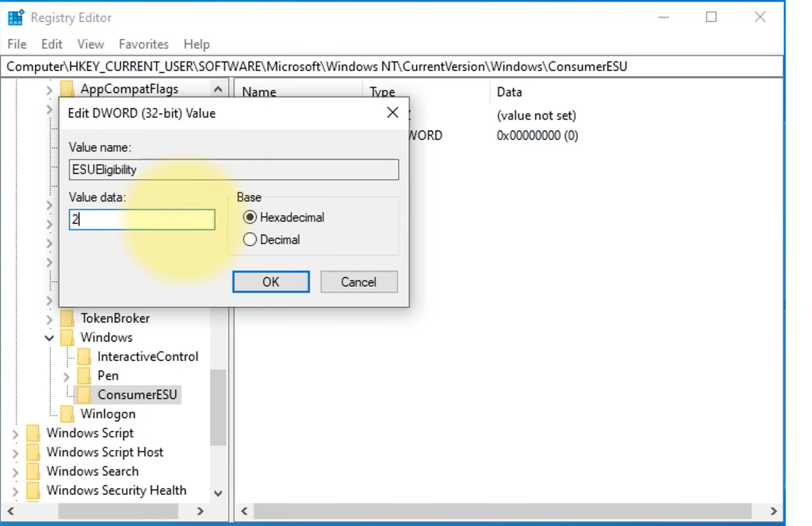Select the Winlogon folder icon

point(67,413)
